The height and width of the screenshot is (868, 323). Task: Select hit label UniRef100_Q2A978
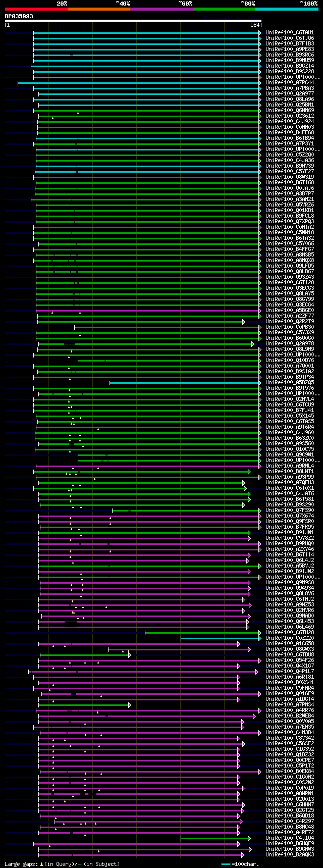(290, 344)
